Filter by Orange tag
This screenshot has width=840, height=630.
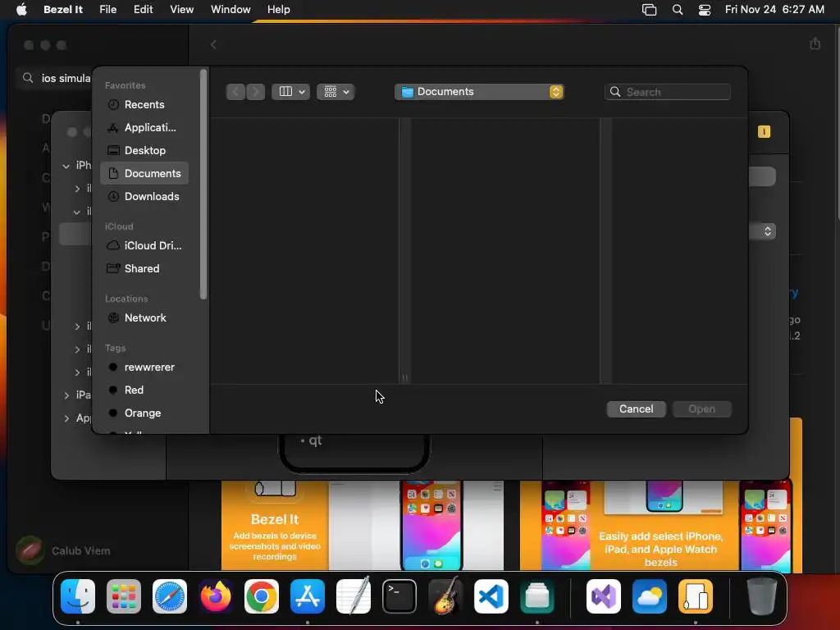[144, 413]
